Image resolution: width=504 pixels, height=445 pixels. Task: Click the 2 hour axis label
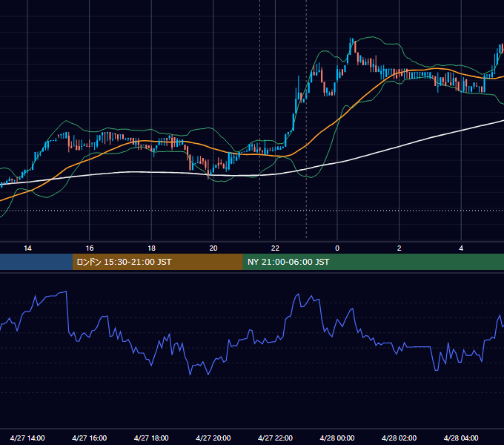click(399, 248)
